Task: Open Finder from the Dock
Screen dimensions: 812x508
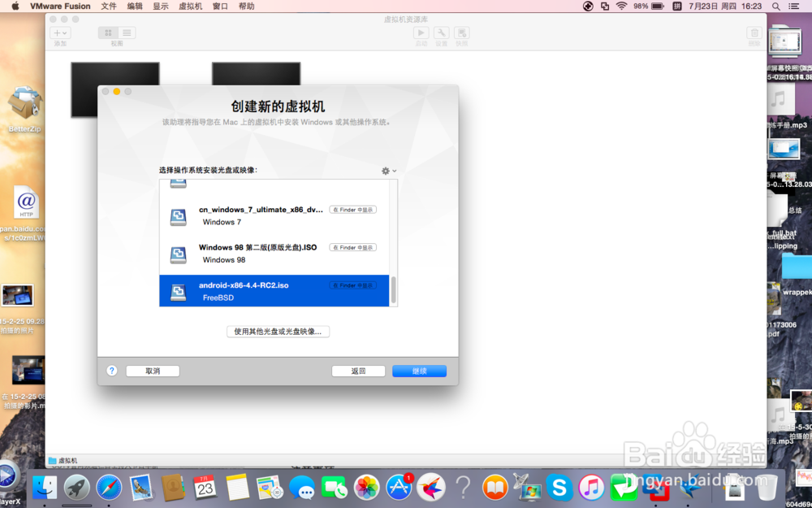Action: click(x=45, y=488)
